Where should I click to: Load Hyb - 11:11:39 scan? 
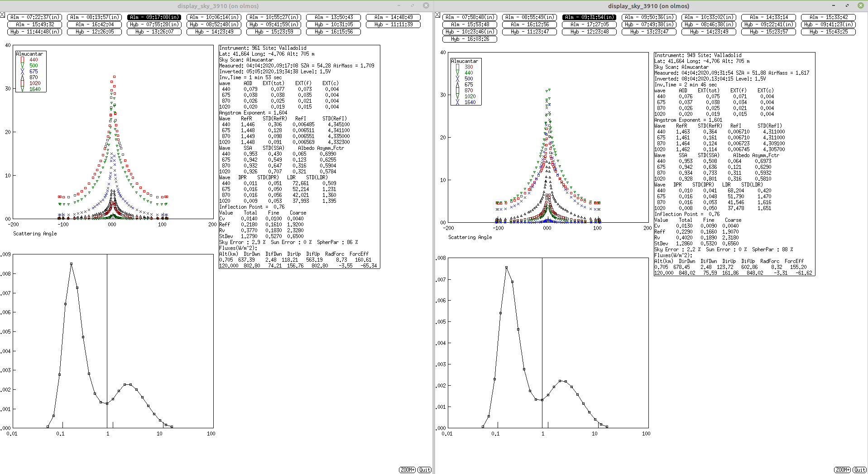(x=393, y=24)
